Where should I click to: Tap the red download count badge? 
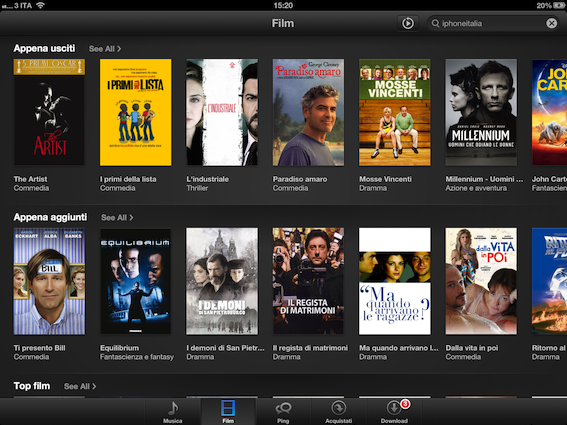(x=405, y=403)
